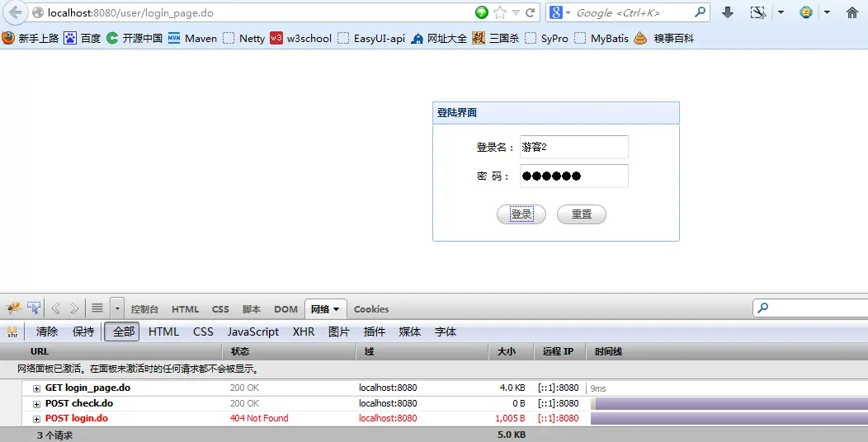The image size is (868, 442).
Task: Click the Firebug bug icon
Action: coord(12,308)
